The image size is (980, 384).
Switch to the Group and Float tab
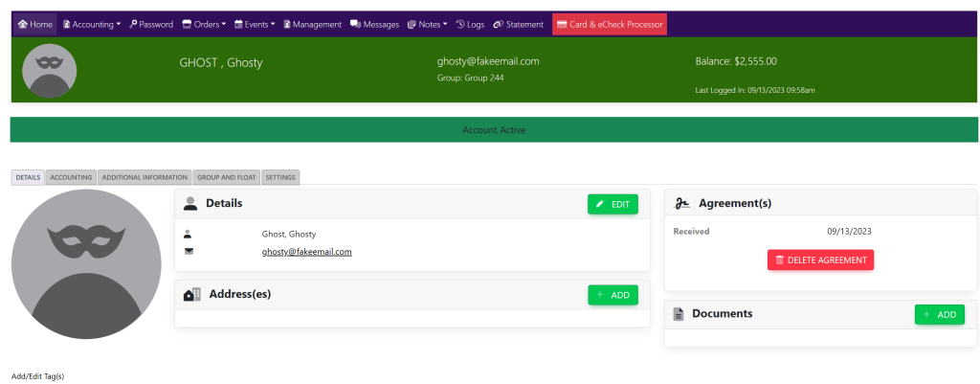tap(226, 177)
